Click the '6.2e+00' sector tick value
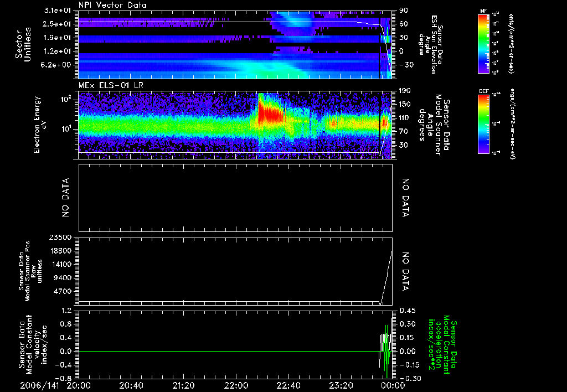 point(57,65)
